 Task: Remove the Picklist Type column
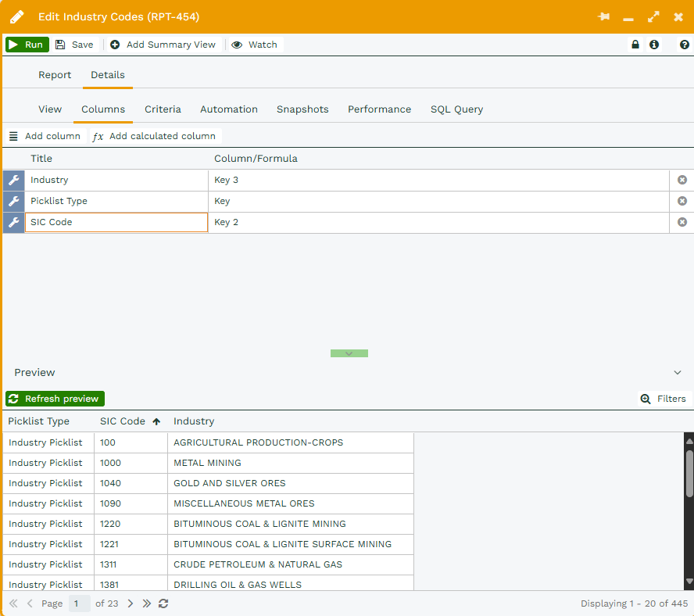pos(681,201)
